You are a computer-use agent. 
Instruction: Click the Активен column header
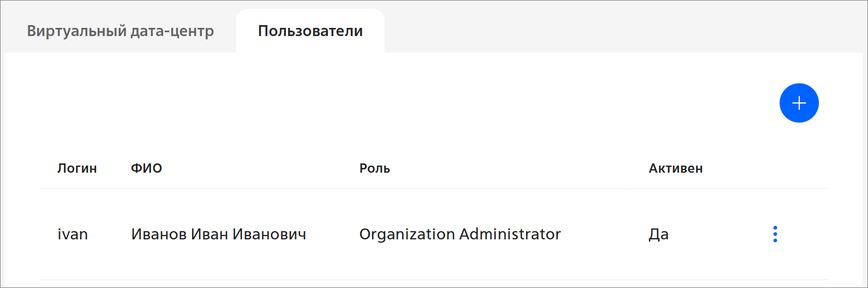click(675, 168)
